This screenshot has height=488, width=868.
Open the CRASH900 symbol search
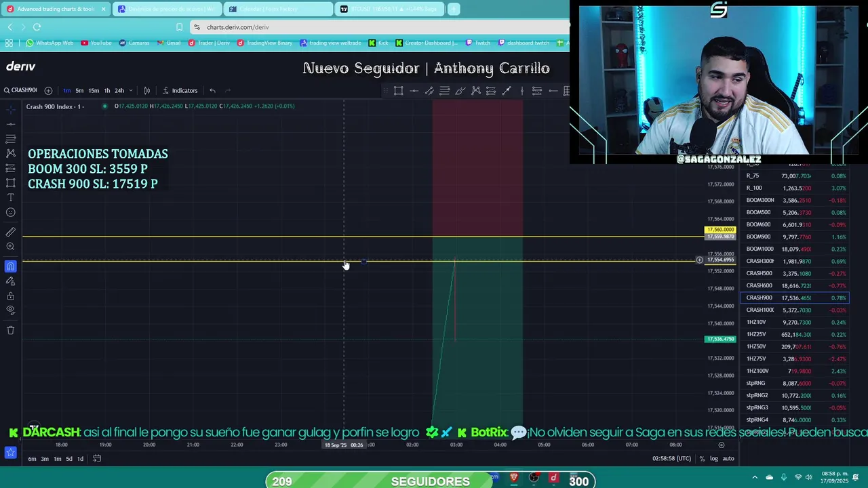[x=20, y=90]
